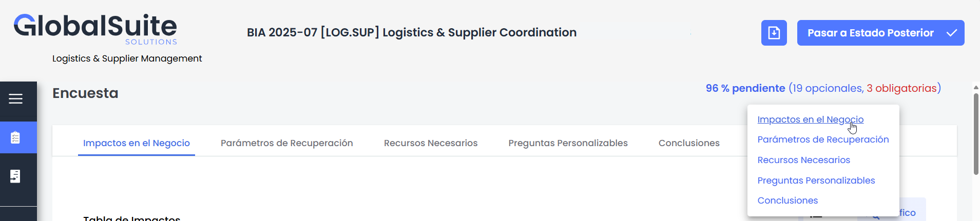Viewport: 980px width, 221px height.
Task: Open the hamburger menu in sidebar
Action: click(16, 99)
